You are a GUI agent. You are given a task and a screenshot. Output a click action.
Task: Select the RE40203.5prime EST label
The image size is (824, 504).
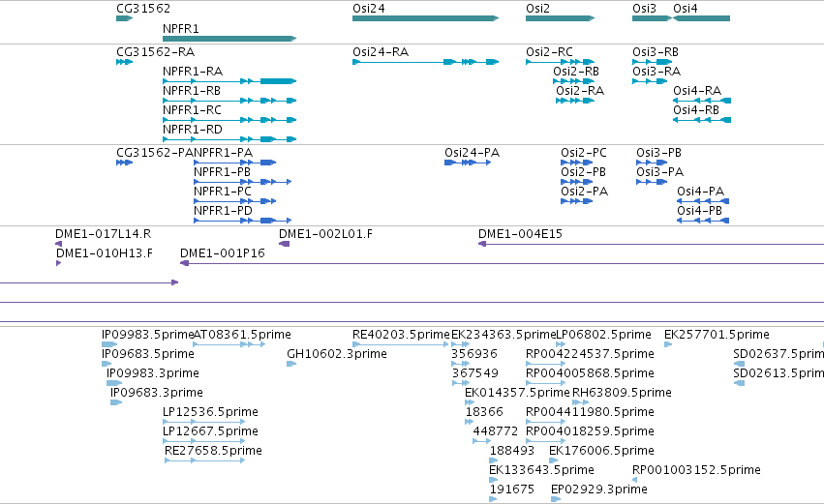click(x=402, y=335)
